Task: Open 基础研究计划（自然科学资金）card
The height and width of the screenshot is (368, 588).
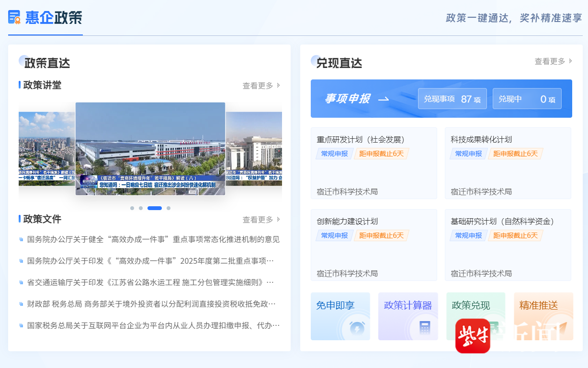Action: pos(508,245)
